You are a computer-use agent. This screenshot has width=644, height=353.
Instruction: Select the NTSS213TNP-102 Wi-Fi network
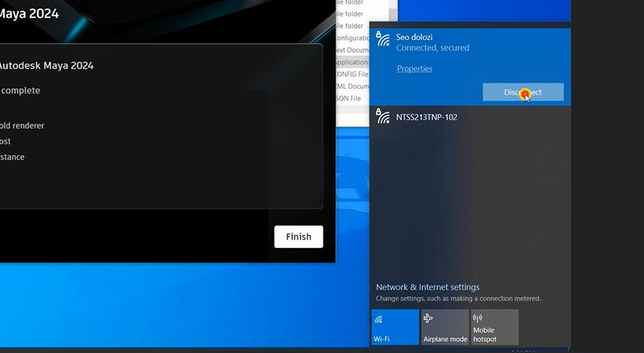point(426,118)
